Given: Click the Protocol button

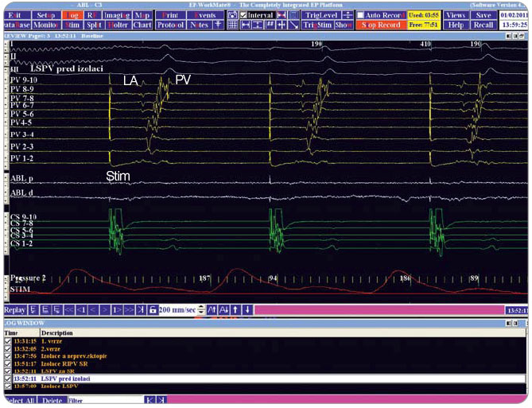Looking at the screenshot, I should (x=170, y=25).
